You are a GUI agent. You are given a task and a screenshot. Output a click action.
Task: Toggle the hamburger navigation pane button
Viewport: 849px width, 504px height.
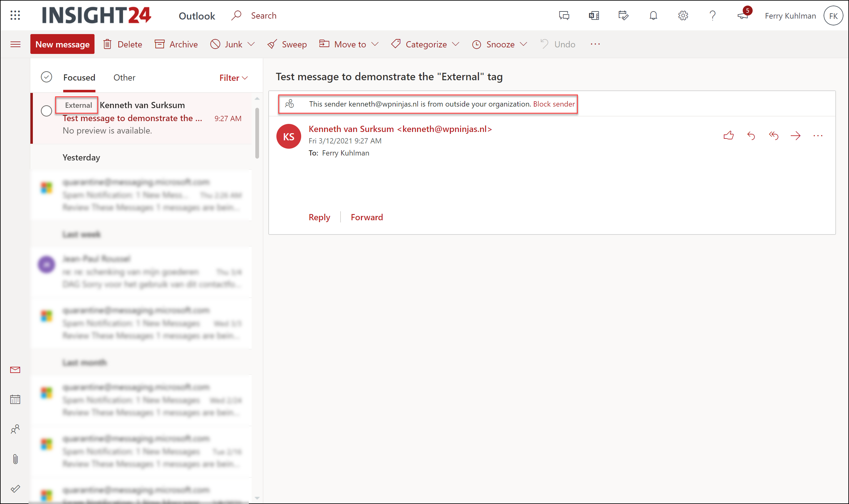[x=15, y=44]
